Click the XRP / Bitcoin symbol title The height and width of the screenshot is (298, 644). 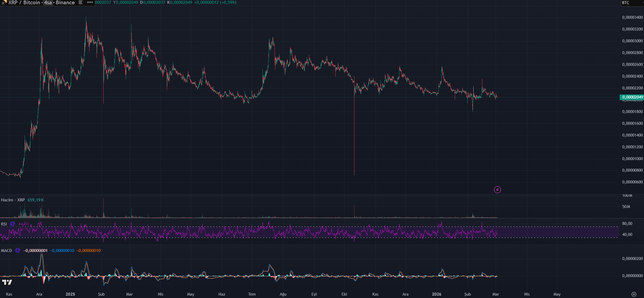[x=24, y=3]
